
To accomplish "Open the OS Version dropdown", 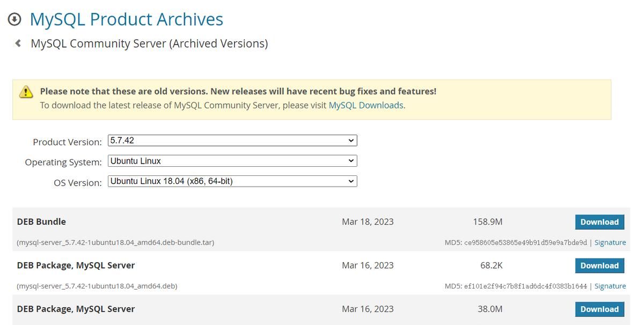I will pyautogui.click(x=231, y=181).
